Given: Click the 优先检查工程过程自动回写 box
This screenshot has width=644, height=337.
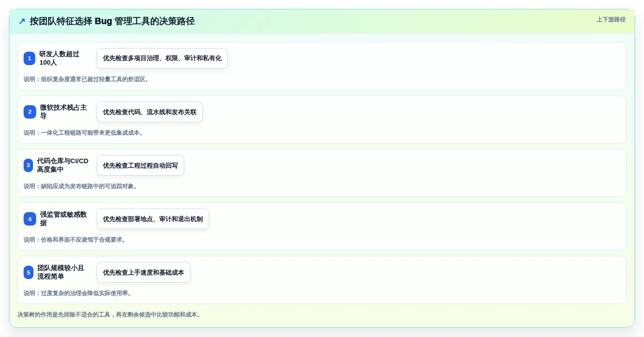Looking at the screenshot, I should coord(140,165).
